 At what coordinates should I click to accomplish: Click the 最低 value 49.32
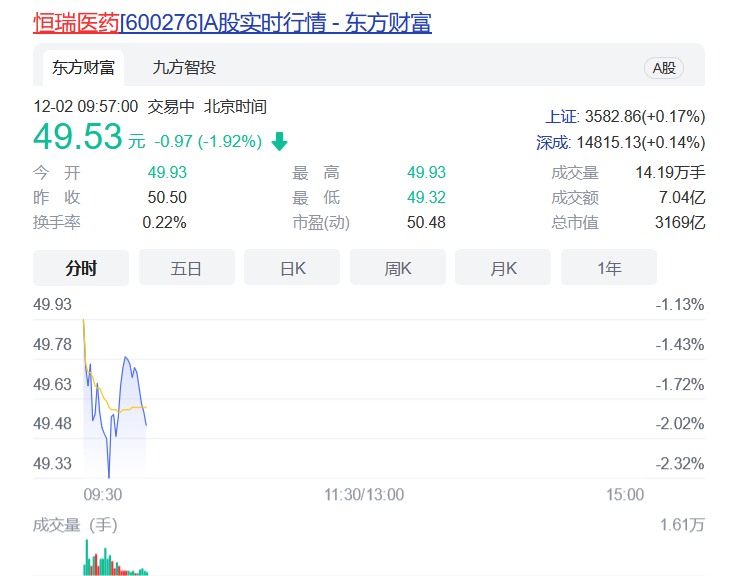(426, 197)
